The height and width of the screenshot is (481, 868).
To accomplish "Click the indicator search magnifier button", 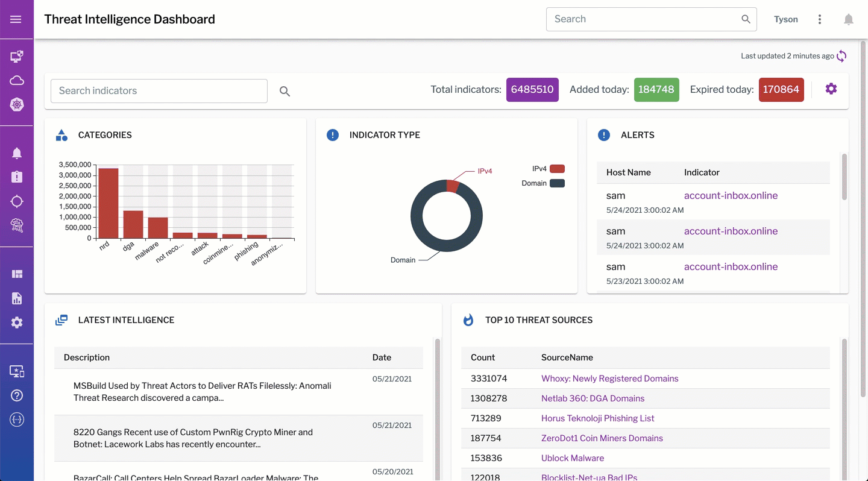I will pyautogui.click(x=285, y=91).
